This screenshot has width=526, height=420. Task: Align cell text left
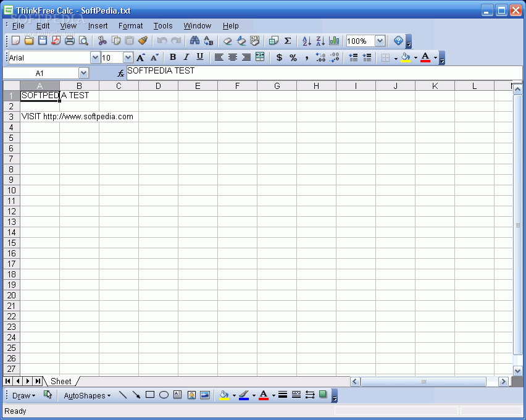(219, 57)
